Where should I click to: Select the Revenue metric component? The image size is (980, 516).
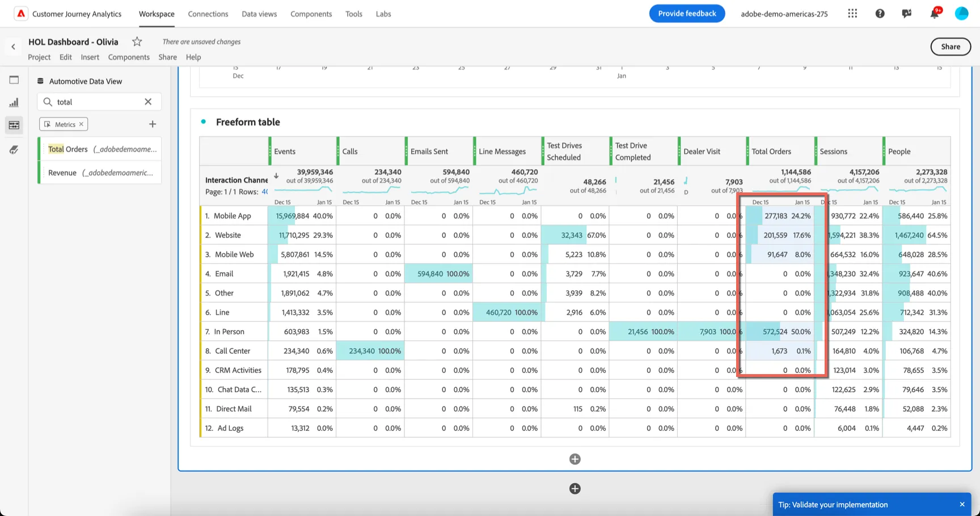[x=100, y=173]
